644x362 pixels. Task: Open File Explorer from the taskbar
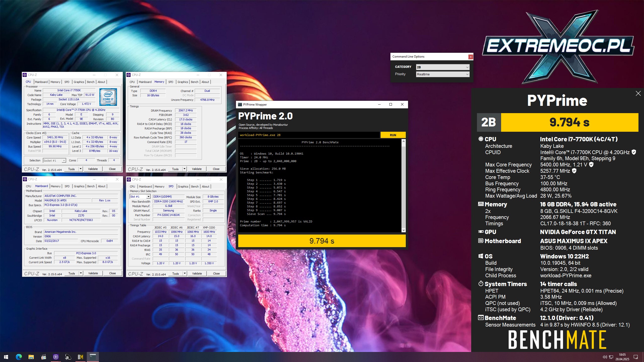pyautogui.click(x=31, y=357)
